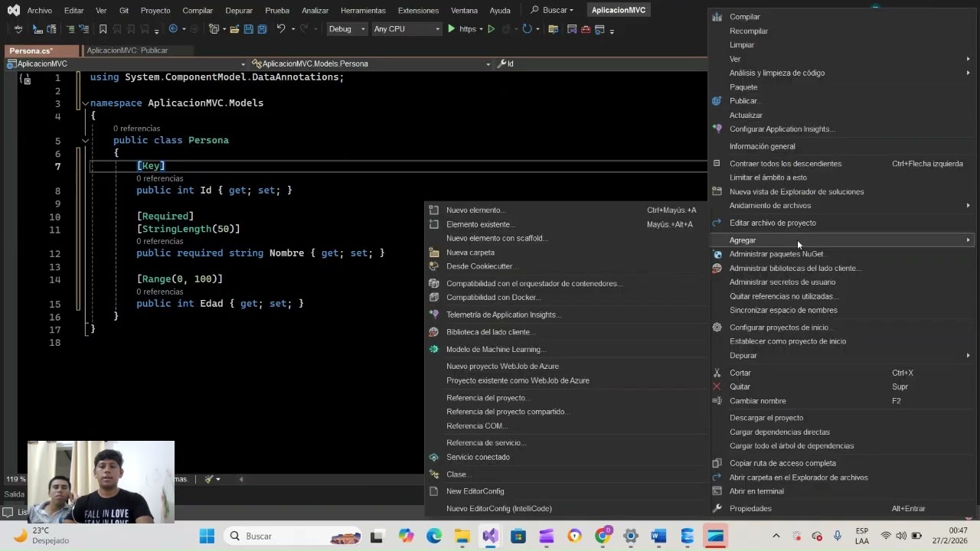Click the Visual Studio taskbar icon
Viewport: 980px width, 551px height.
(491, 536)
